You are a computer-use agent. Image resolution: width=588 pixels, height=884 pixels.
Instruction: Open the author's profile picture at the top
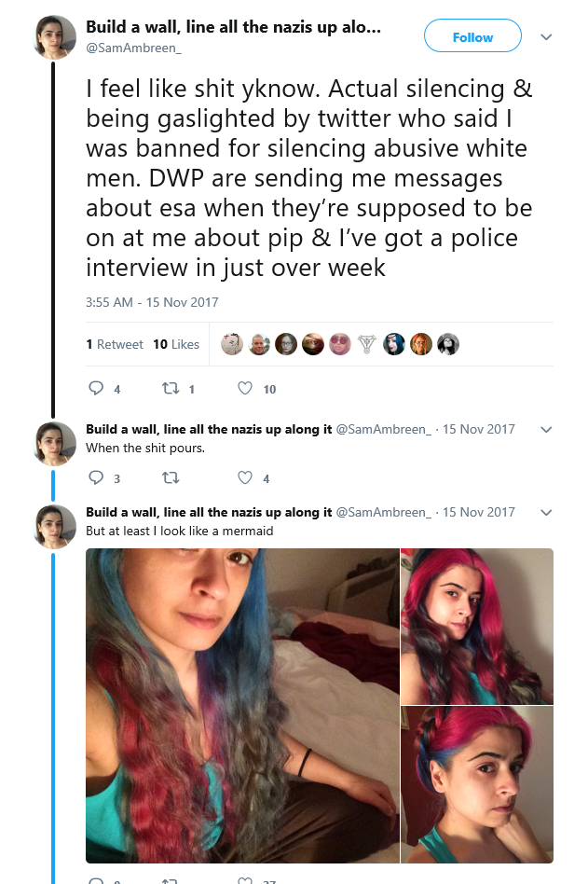55,37
